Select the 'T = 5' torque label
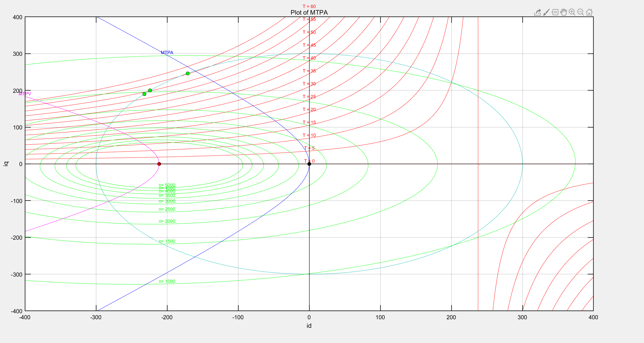644x343 pixels. pos(309,148)
